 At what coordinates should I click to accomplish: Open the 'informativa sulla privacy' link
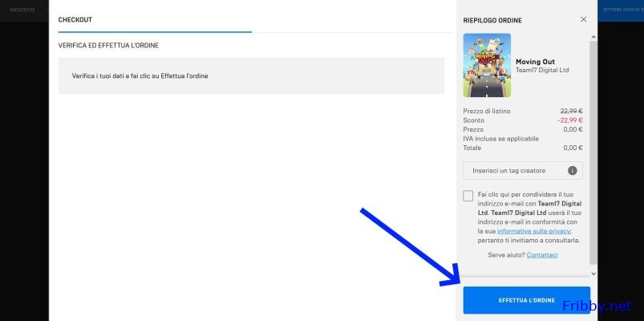point(533,230)
